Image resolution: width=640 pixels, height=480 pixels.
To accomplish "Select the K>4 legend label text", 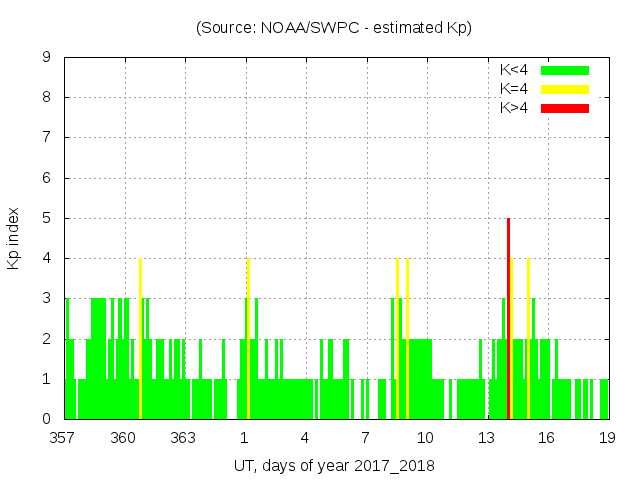I will (x=514, y=108).
